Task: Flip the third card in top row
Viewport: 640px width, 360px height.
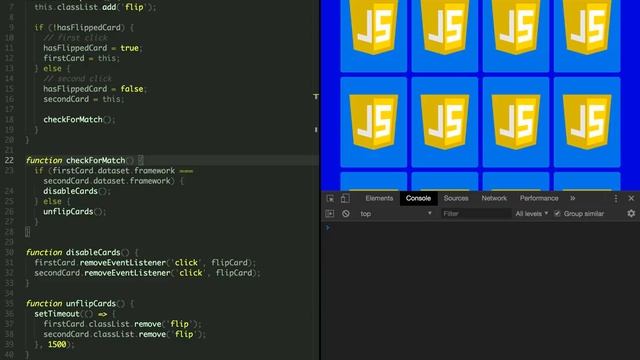Action: click(516, 36)
